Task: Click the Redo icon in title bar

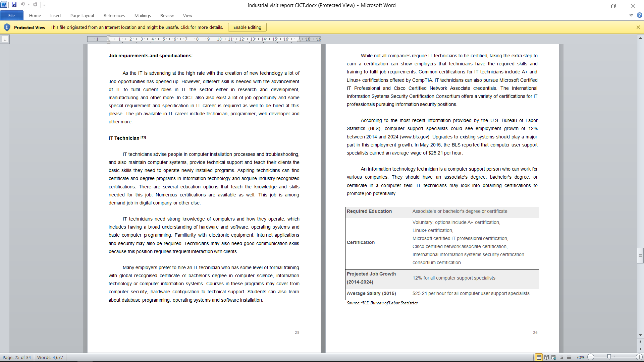Action: [x=35, y=5]
